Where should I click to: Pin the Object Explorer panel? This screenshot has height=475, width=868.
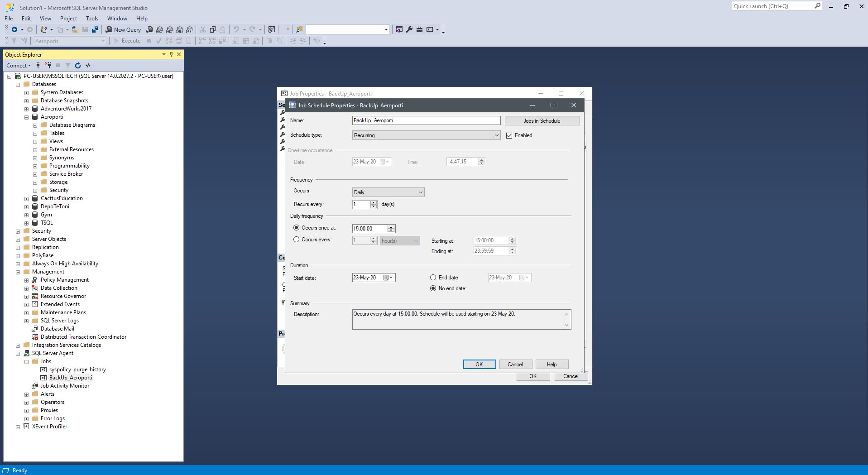[x=171, y=54]
